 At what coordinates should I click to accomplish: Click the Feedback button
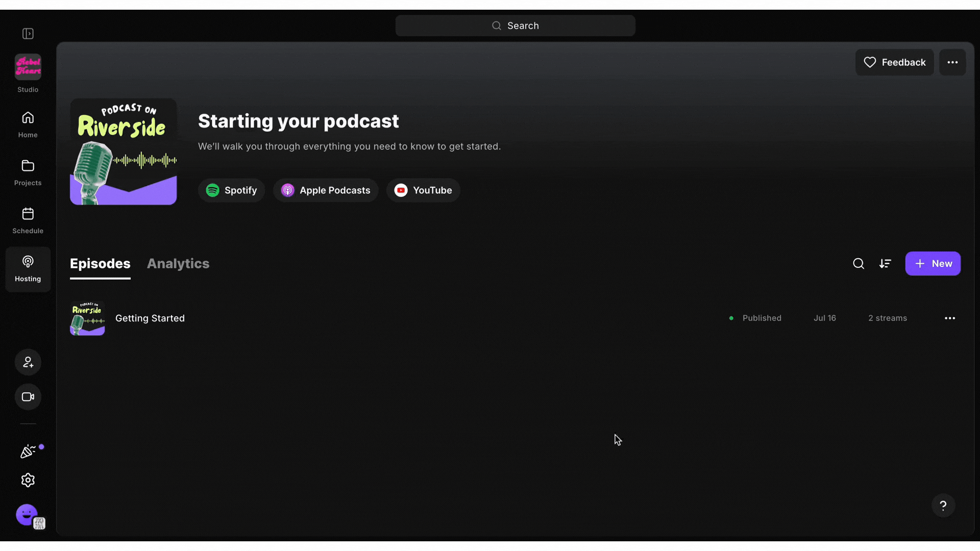point(895,62)
